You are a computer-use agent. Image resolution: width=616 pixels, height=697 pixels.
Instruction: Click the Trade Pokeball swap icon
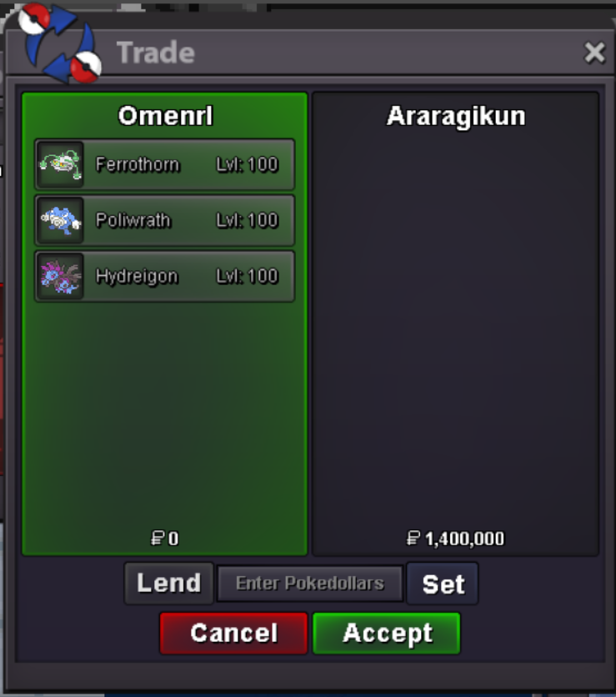(60, 43)
